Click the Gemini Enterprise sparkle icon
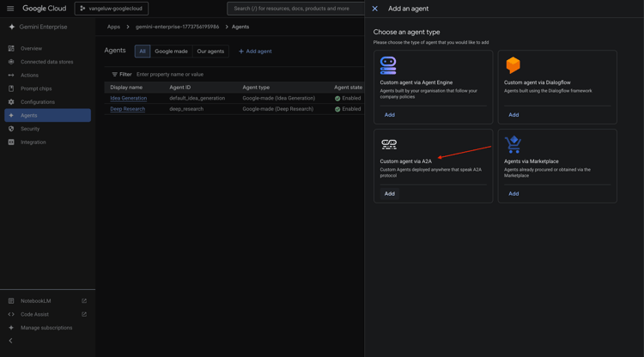 click(11, 27)
